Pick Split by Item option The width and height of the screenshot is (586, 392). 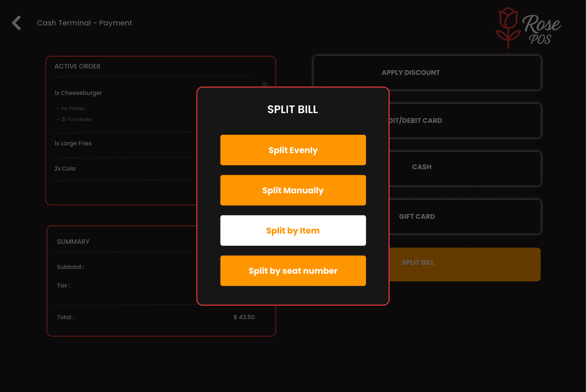tap(293, 231)
